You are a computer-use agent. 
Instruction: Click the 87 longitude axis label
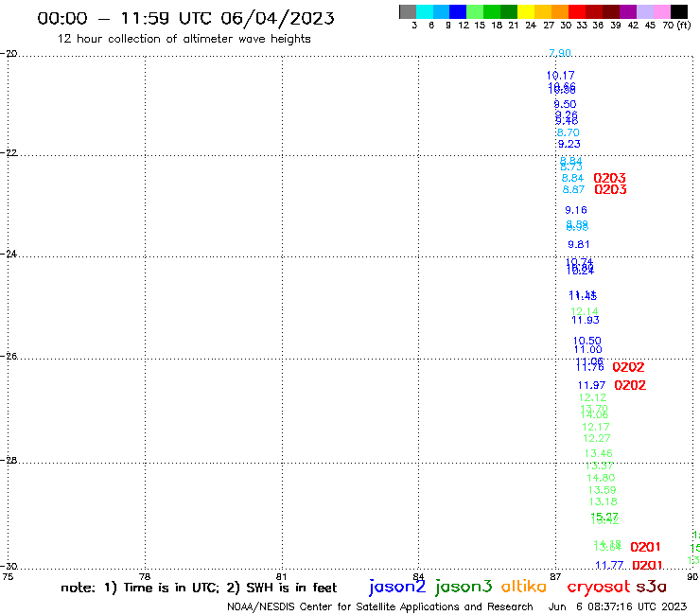point(555,576)
